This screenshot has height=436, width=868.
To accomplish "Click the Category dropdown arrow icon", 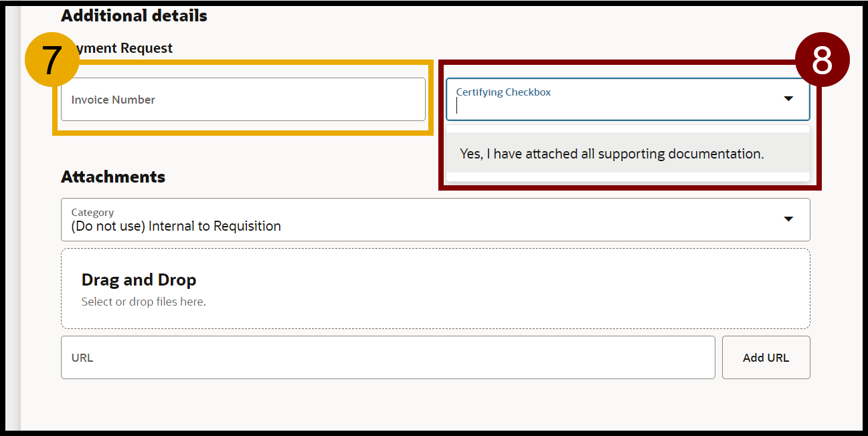I will point(788,219).
